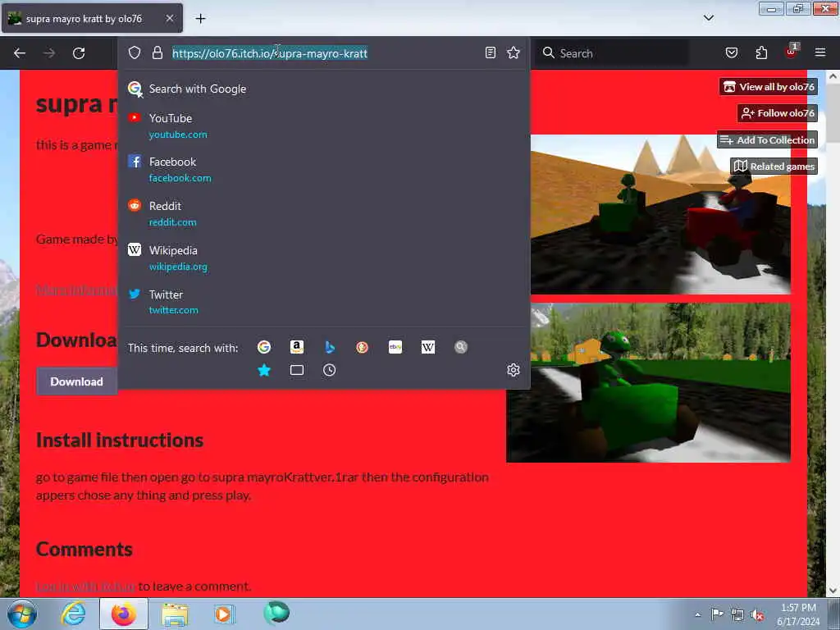Search this time with DuckDuckGo icon
This screenshot has width=840, height=630.
point(362,347)
